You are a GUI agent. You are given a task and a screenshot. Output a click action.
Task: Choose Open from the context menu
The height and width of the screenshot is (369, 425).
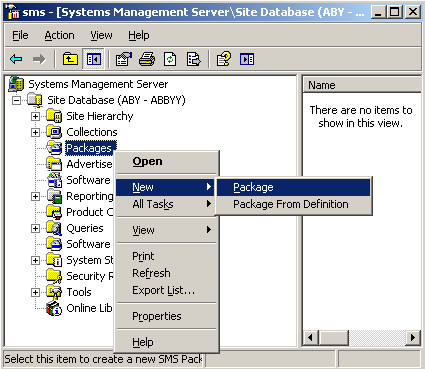[x=166, y=161]
